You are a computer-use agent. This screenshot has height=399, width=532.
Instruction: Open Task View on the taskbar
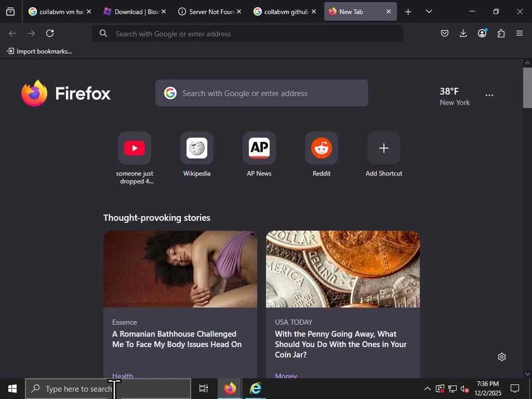coord(203,389)
